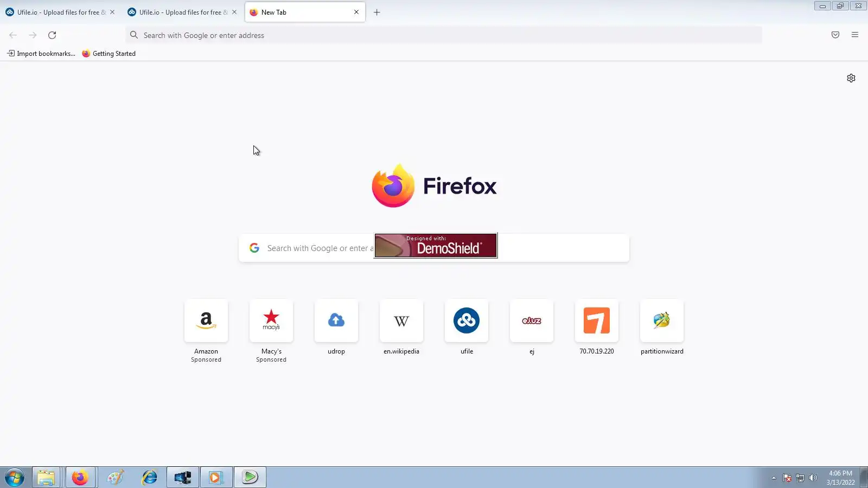Launch Paint from the taskbar

click(x=116, y=478)
